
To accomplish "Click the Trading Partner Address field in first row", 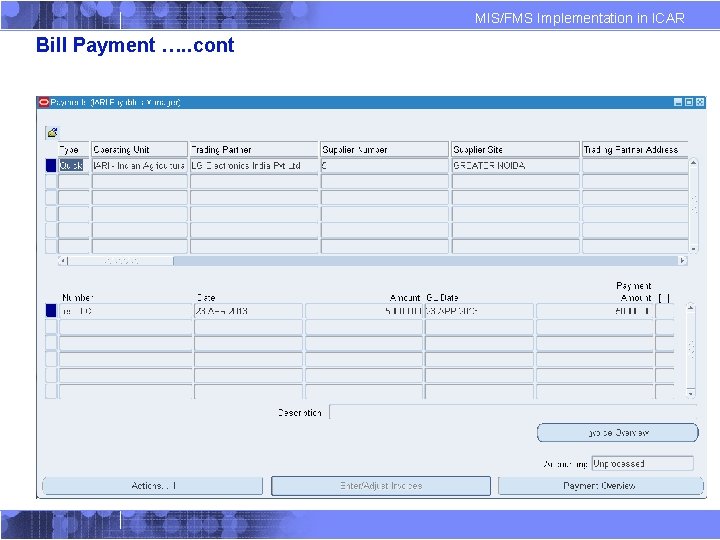I will tap(635, 166).
